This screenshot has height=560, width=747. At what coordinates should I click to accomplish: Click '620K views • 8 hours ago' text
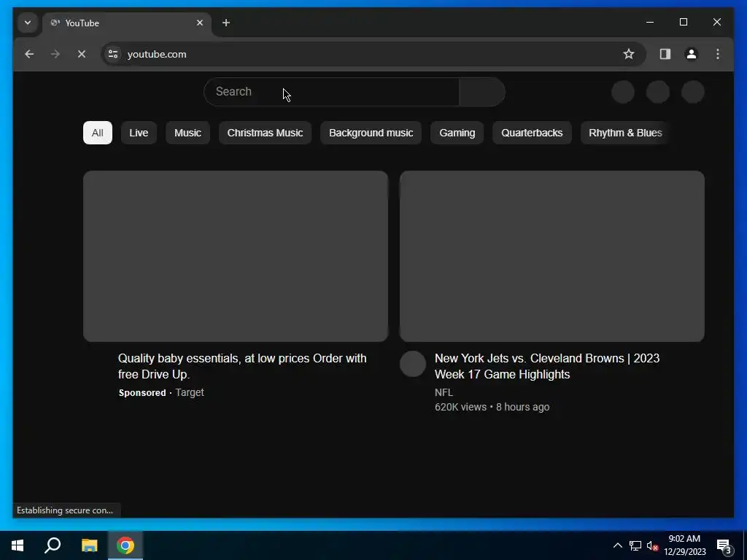click(x=492, y=407)
